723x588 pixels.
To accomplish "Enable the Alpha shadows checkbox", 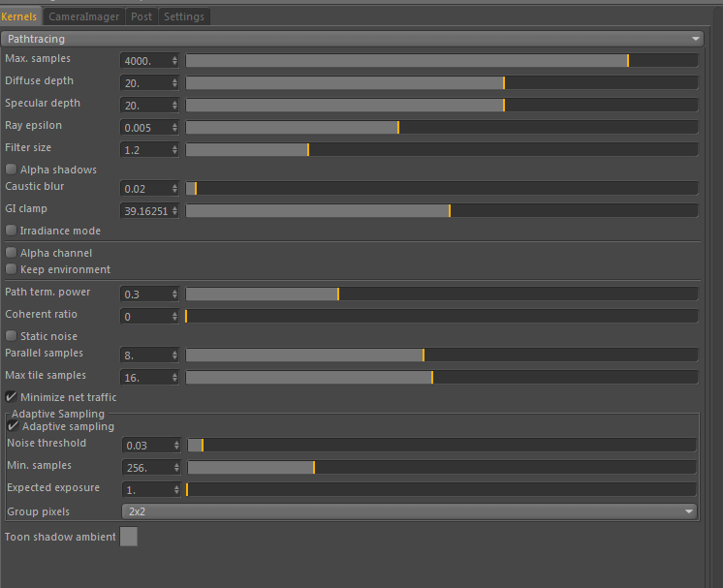I will [11, 170].
